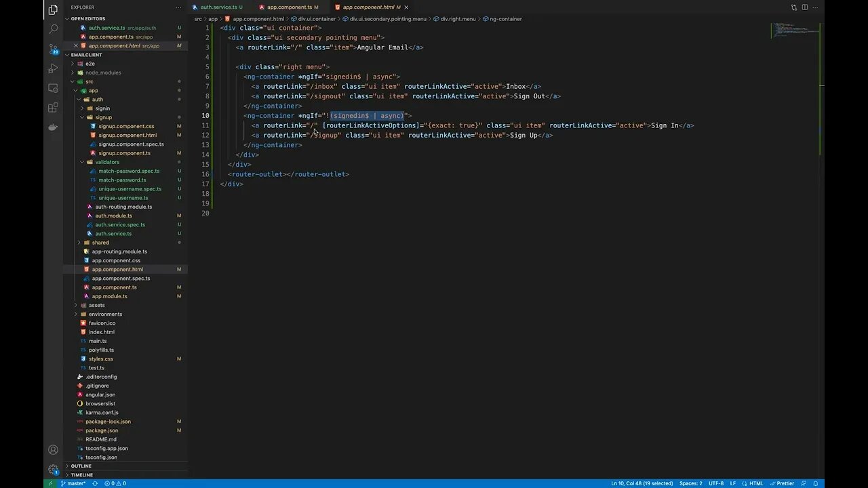Click the Prettier status bar item
The height and width of the screenshot is (488, 868).
tap(782, 483)
